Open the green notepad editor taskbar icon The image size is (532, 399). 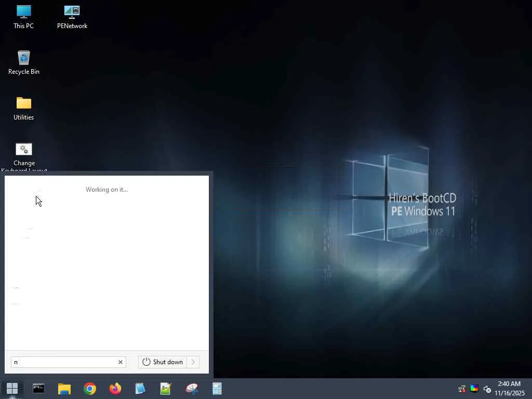[166, 389]
